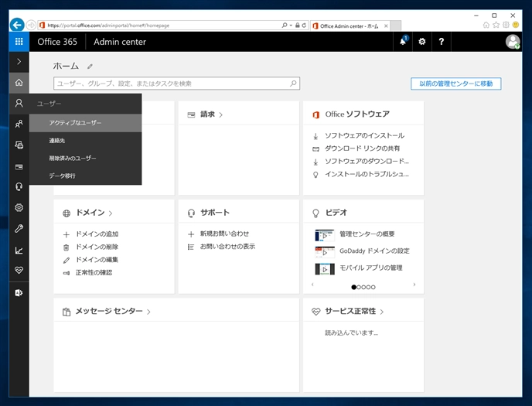Open the Groups icon in sidebar
This screenshot has height=406, width=532.
[19, 125]
